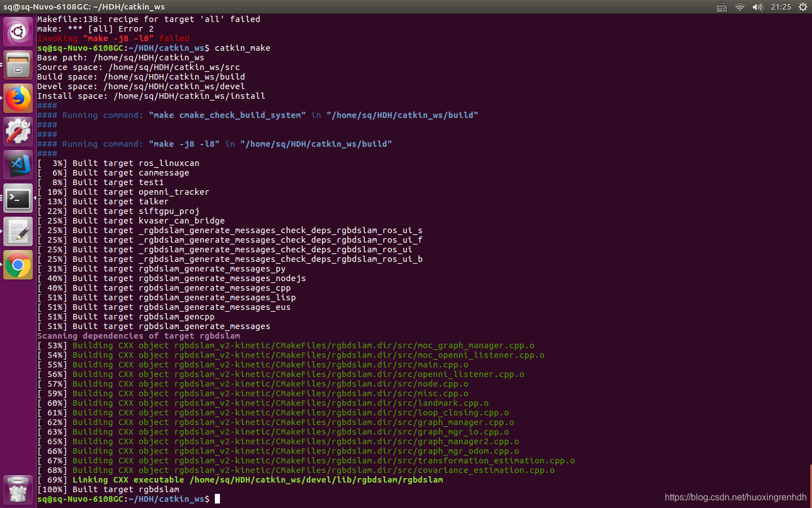This screenshot has width=812, height=508.
Task: Click 'Devel space' path line
Action: 141,86
